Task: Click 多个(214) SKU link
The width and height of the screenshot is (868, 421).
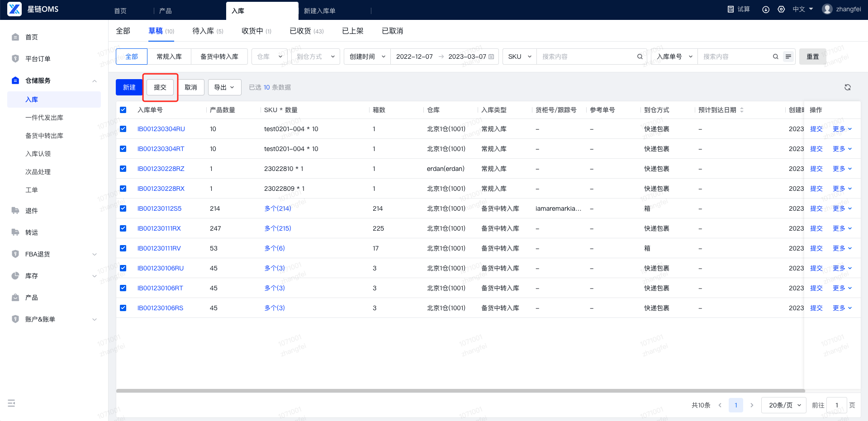Action: coord(278,208)
